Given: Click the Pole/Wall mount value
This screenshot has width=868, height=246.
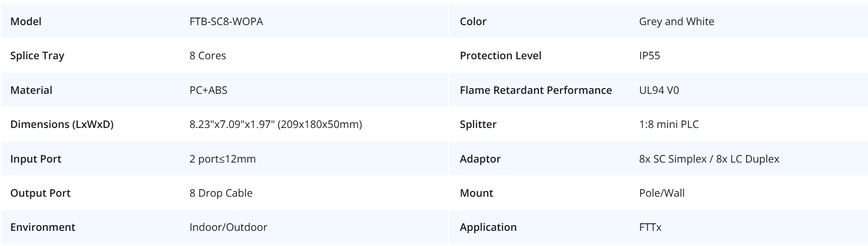Looking at the screenshot, I should [x=662, y=193].
